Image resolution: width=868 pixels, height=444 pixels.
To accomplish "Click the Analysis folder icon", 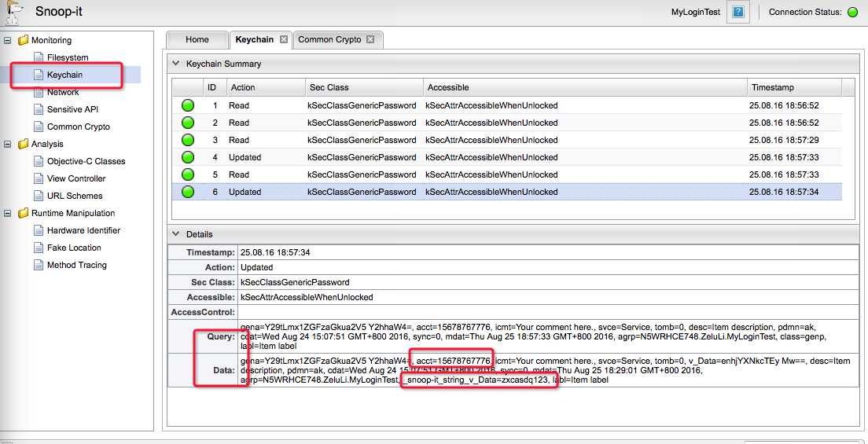I will click(23, 144).
